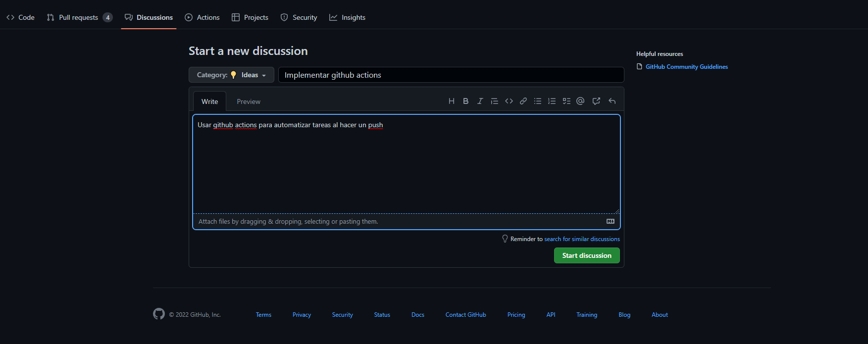Reference an issue with cross-reference icon
The width and height of the screenshot is (868, 344).
pyautogui.click(x=596, y=101)
